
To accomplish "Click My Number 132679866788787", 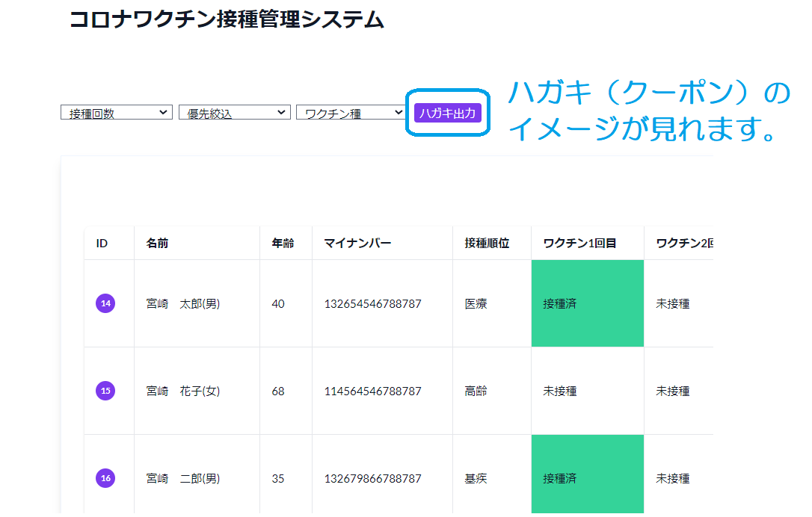I will coord(373,479).
